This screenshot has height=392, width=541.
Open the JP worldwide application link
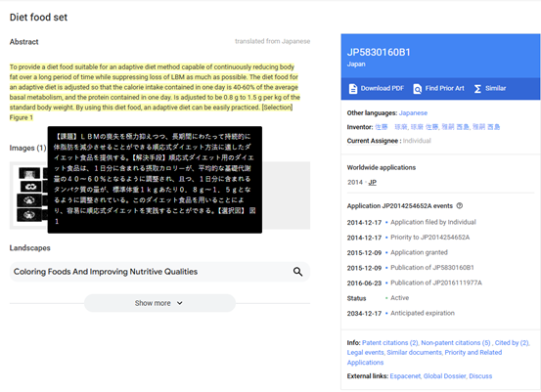click(373, 183)
